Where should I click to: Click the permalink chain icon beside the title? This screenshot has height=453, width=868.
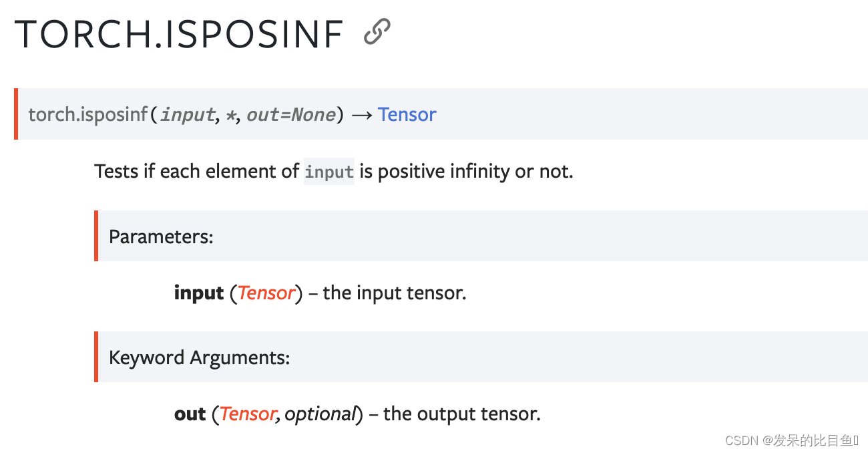(377, 32)
